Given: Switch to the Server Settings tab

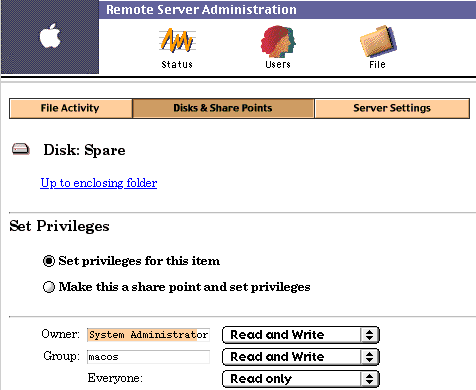Looking at the screenshot, I should [x=392, y=108].
